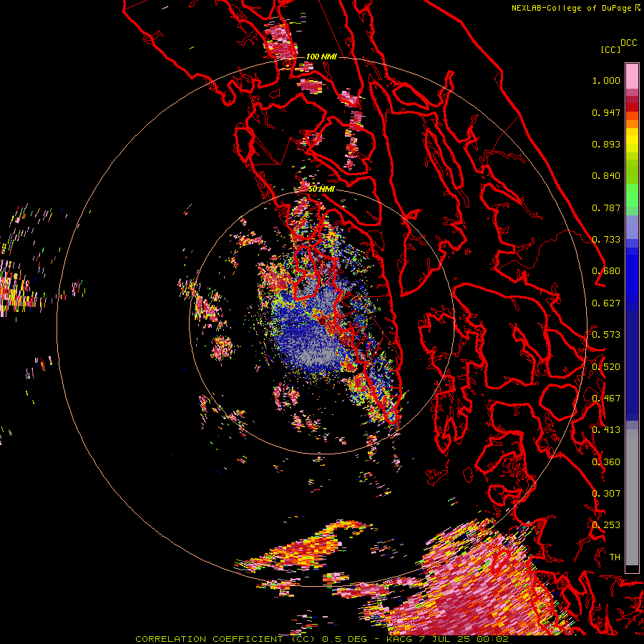Select the 0.360 scale value
This screenshot has width=644, height=644.
(606, 462)
